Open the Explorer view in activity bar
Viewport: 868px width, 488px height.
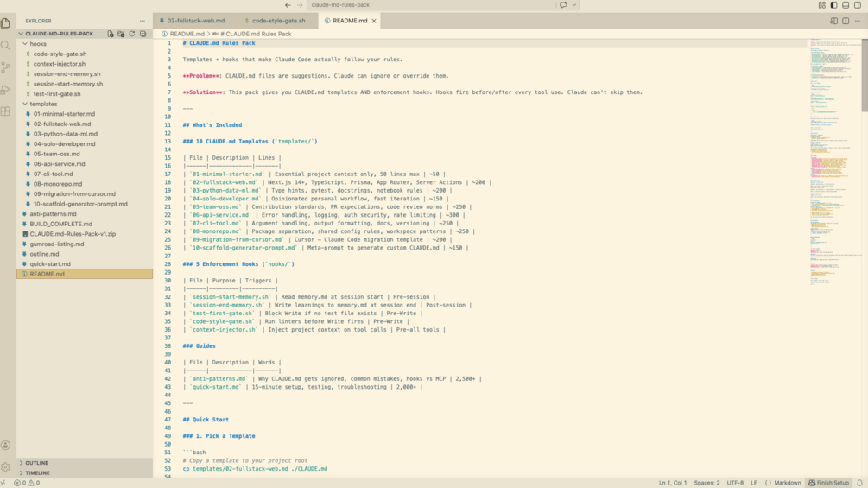[5, 23]
